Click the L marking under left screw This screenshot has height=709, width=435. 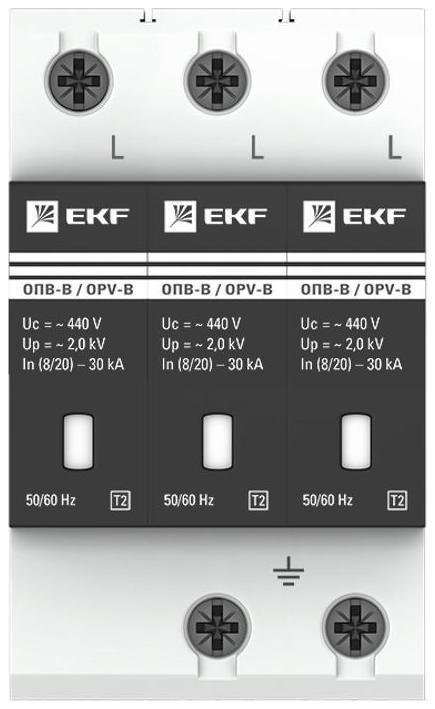point(117,147)
